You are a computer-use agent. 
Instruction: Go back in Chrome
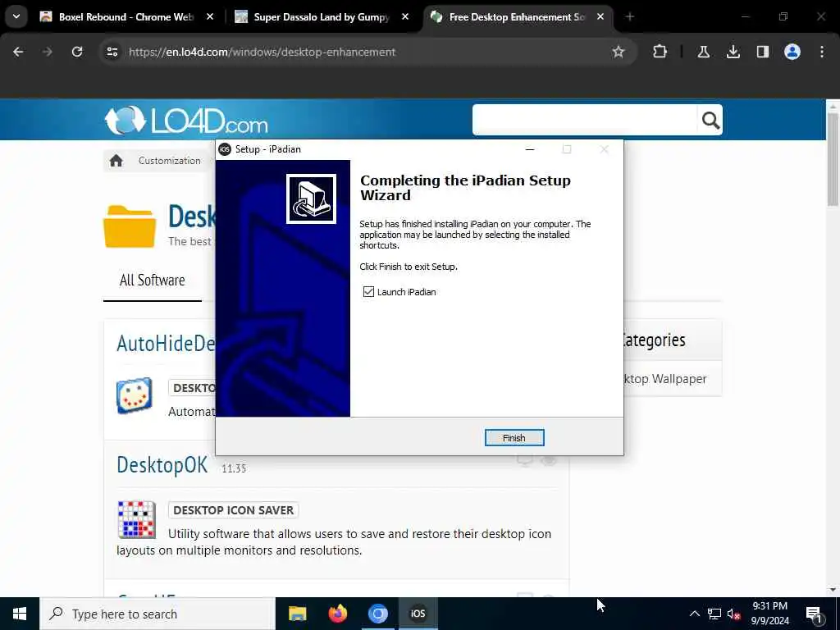pyautogui.click(x=18, y=52)
